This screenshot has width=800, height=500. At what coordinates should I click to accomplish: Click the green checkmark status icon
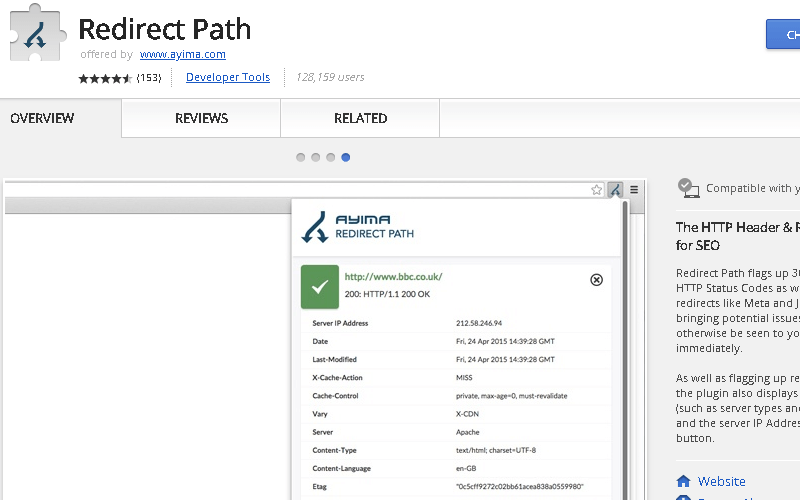click(x=320, y=287)
